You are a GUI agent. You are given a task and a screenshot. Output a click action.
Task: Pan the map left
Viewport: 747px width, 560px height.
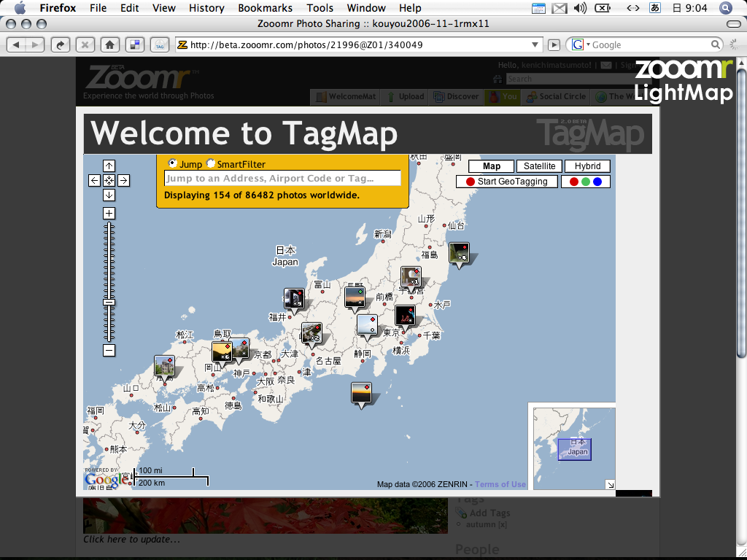94,181
